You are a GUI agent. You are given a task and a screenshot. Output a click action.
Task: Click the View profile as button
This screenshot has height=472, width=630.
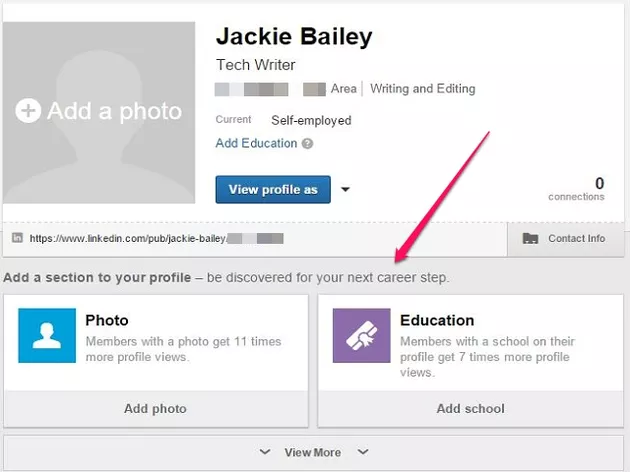273,189
